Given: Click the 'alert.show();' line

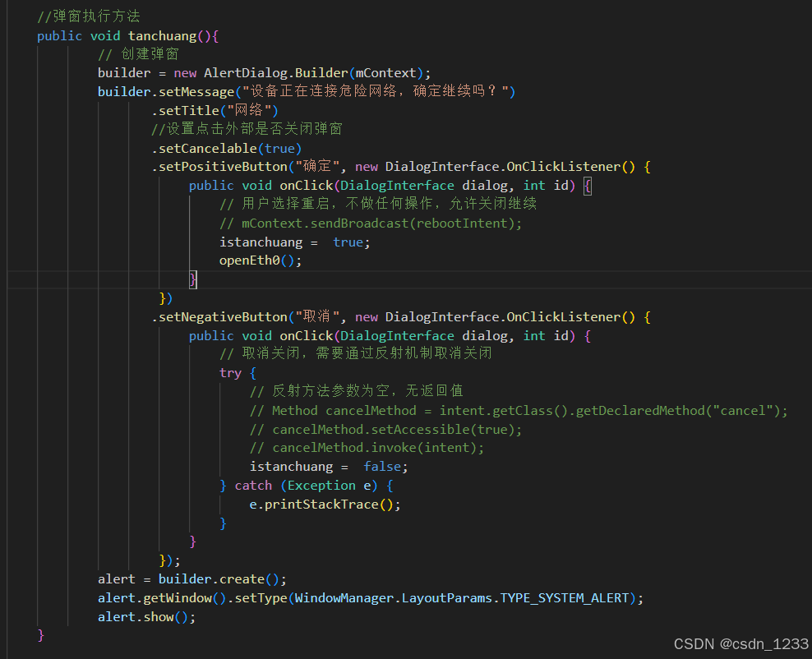Looking at the screenshot, I should coord(147,616).
